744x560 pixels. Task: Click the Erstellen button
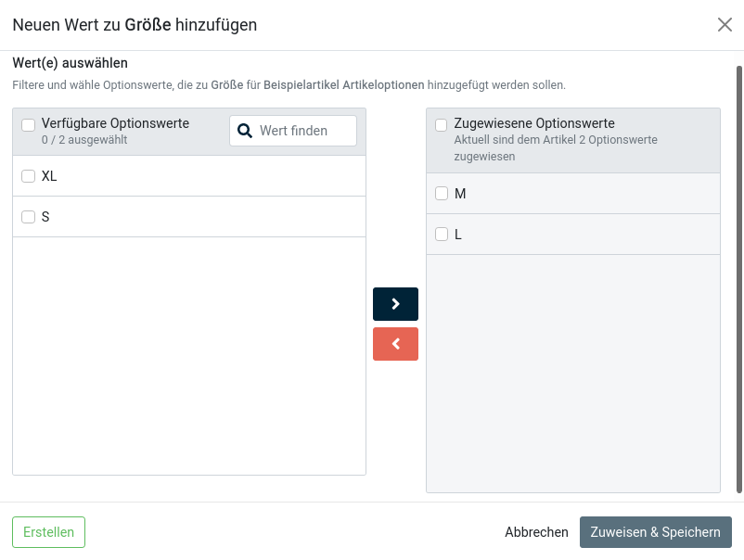47,531
